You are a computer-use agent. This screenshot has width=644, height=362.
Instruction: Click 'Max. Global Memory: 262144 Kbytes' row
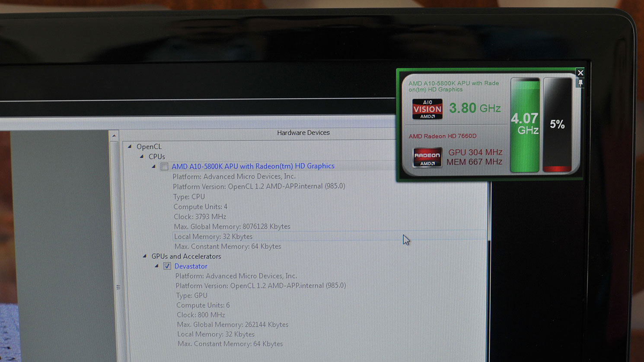[x=233, y=324]
